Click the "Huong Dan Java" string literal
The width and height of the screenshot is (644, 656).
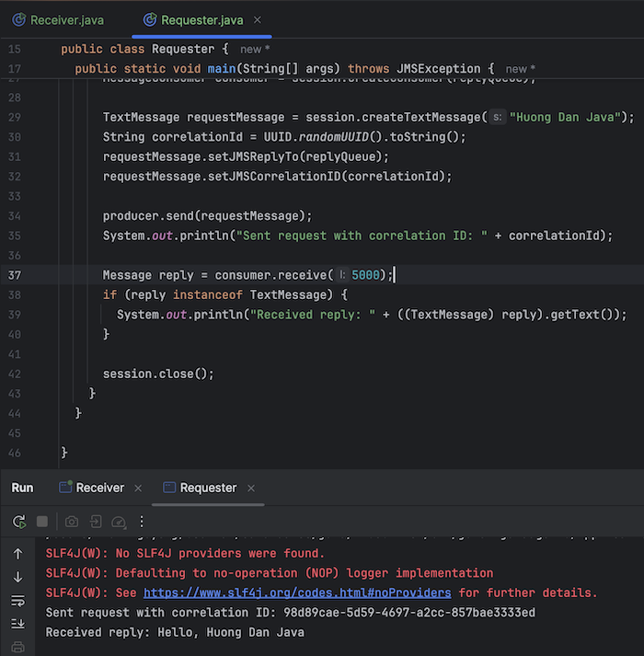coord(565,117)
